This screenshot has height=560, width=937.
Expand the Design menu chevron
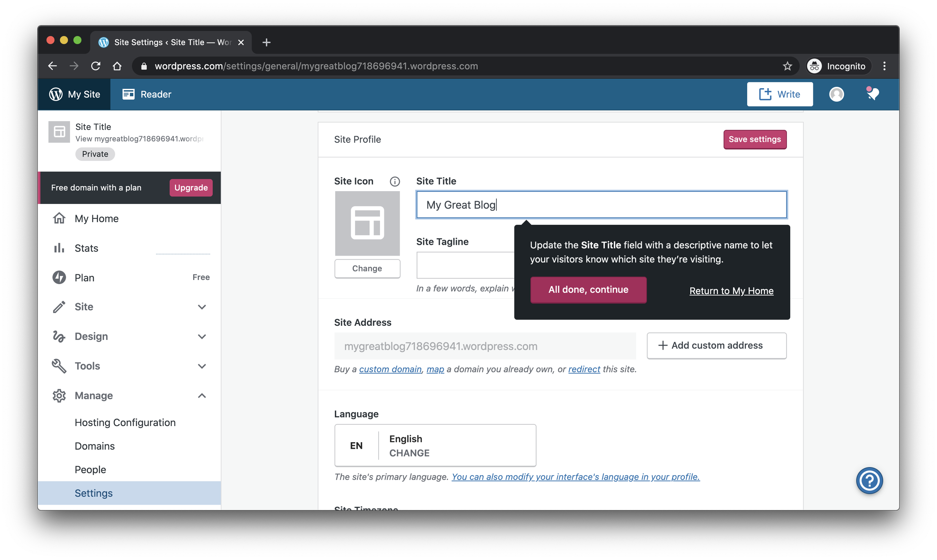(202, 336)
